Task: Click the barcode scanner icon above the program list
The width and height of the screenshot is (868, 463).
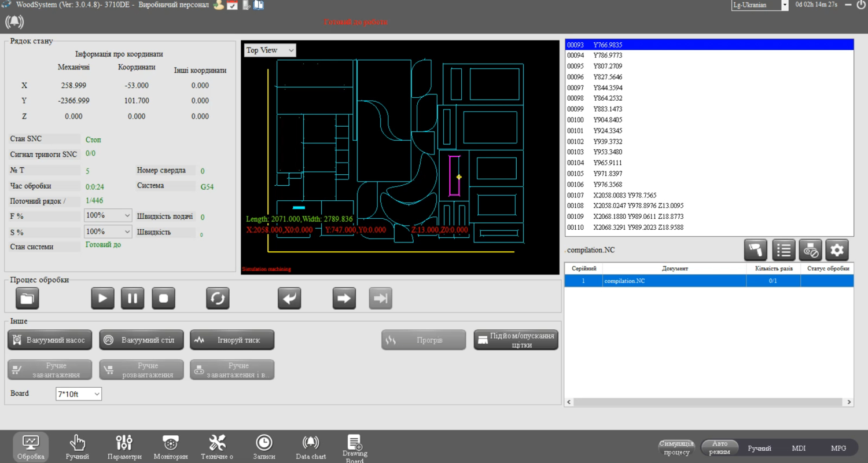Action: click(x=756, y=250)
